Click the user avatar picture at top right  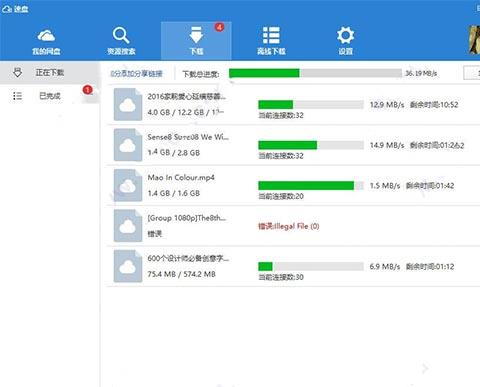click(x=474, y=40)
